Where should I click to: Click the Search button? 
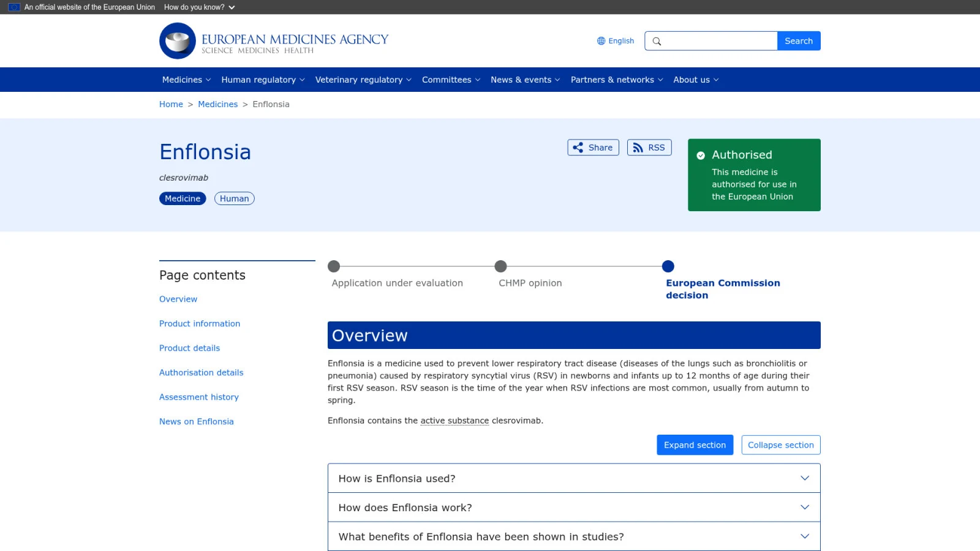tap(799, 41)
